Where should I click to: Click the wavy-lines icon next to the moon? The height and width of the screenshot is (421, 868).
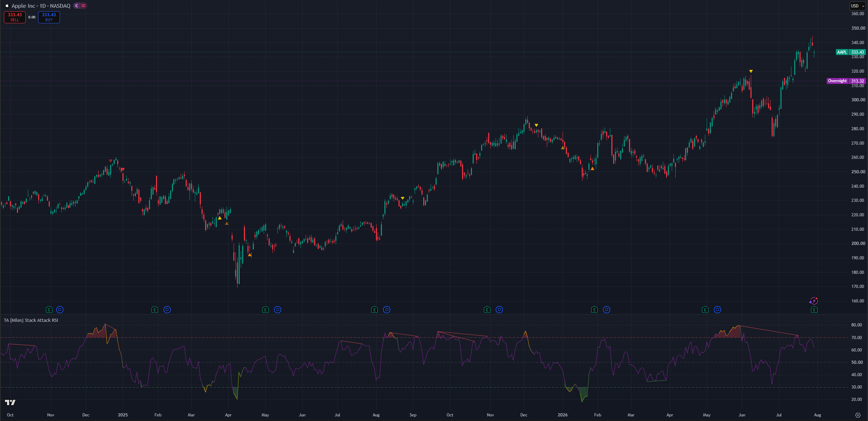point(83,6)
